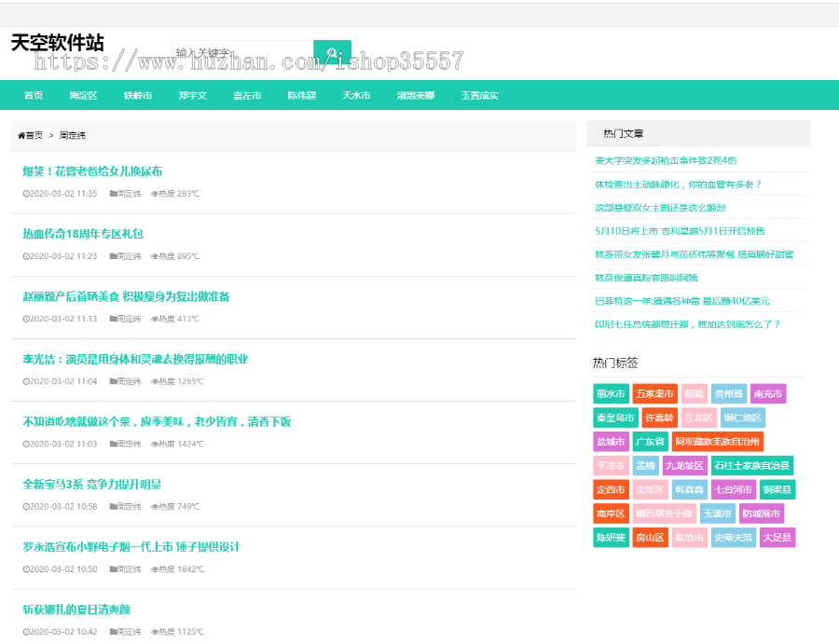This screenshot has height=644, width=839.
Task: Click the magnifier search button
Action: (332, 53)
